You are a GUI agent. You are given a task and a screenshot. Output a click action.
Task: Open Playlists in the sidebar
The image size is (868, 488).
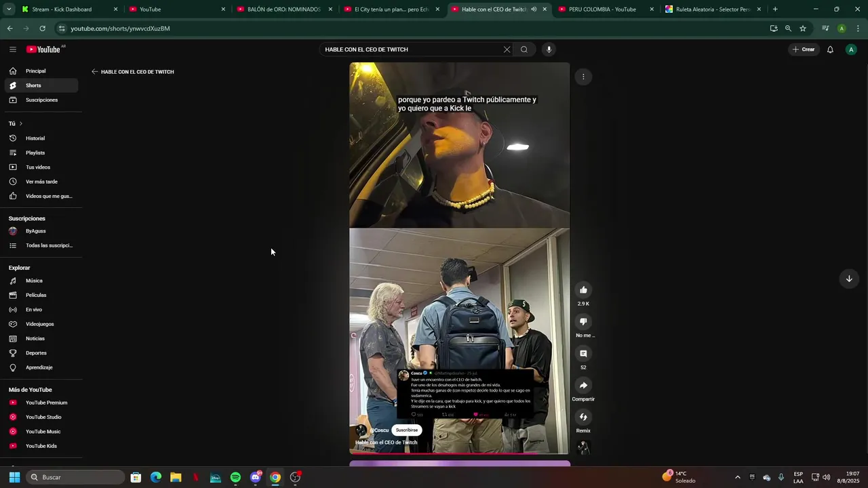(x=41, y=153)
